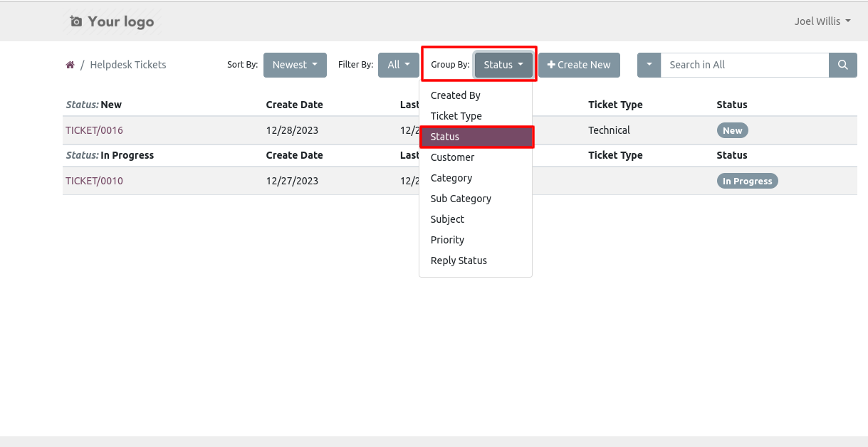
Task: Choose Ticket Type in group menu
Action: coord(476,116)
